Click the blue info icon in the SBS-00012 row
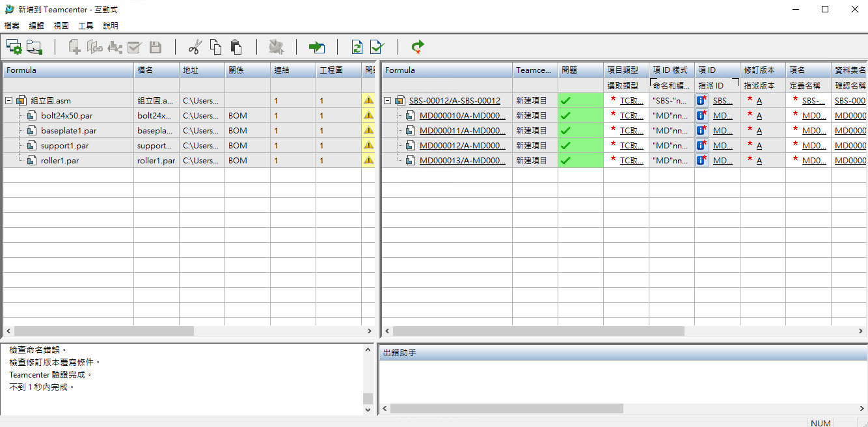Image resolution: width=868 pixels, height=427 pixels. pos(701,100)
